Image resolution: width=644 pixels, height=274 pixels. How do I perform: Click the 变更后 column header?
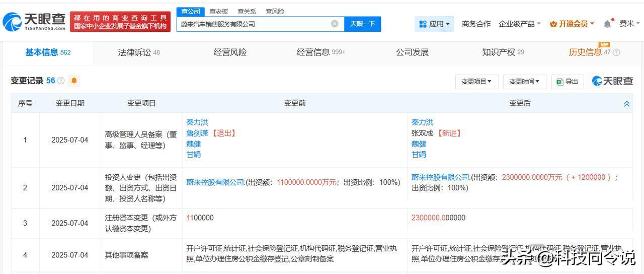[520, 103]
